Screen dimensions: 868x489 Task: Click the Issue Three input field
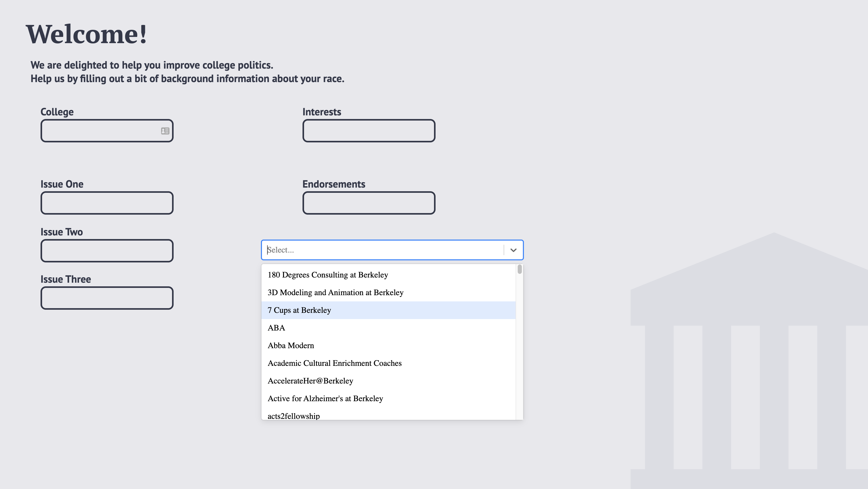coord(107,298)
